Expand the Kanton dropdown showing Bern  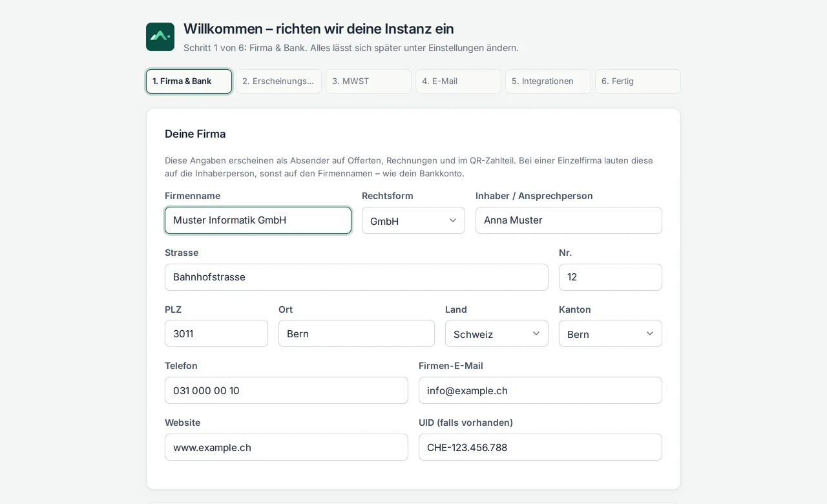[611, 333]
